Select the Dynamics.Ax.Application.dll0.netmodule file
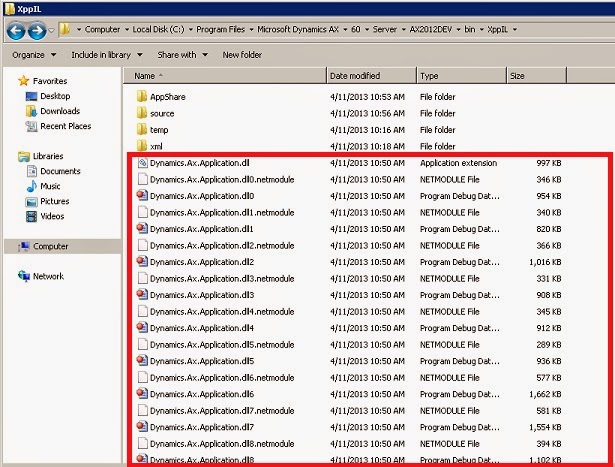615x467 pixels. [x=222, y=180]
